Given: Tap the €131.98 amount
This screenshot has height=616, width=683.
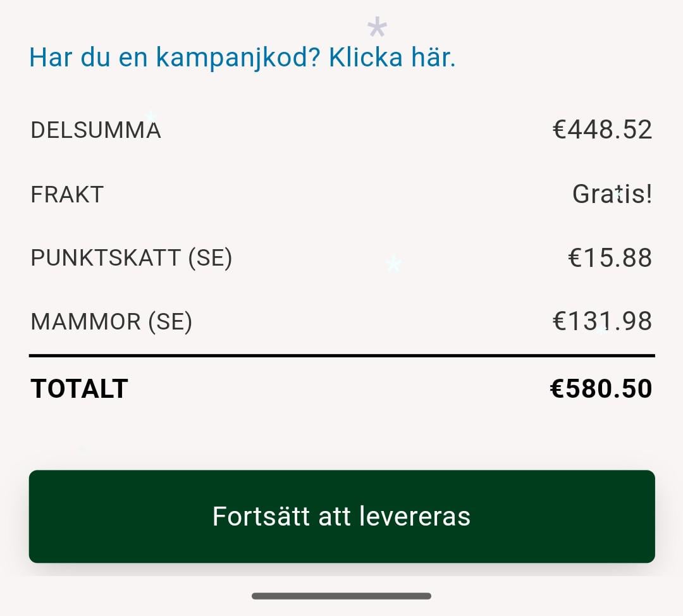Looking at the screenshot, I should coord(603,321).
